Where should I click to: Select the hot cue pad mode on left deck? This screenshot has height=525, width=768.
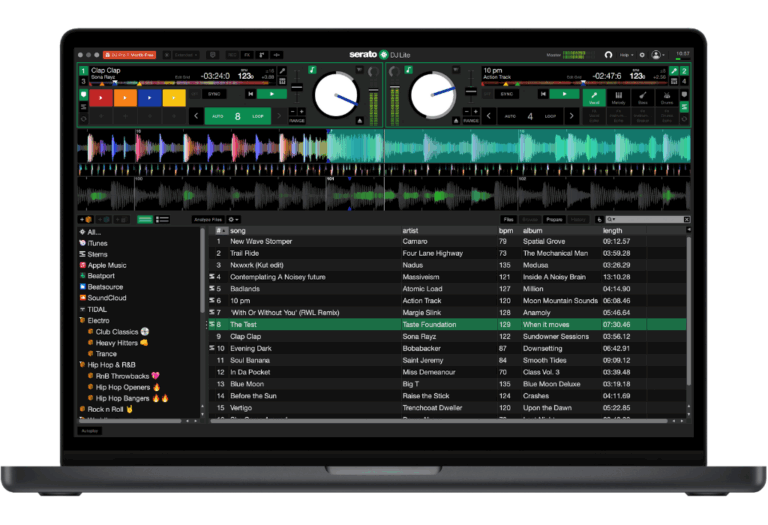83,94
